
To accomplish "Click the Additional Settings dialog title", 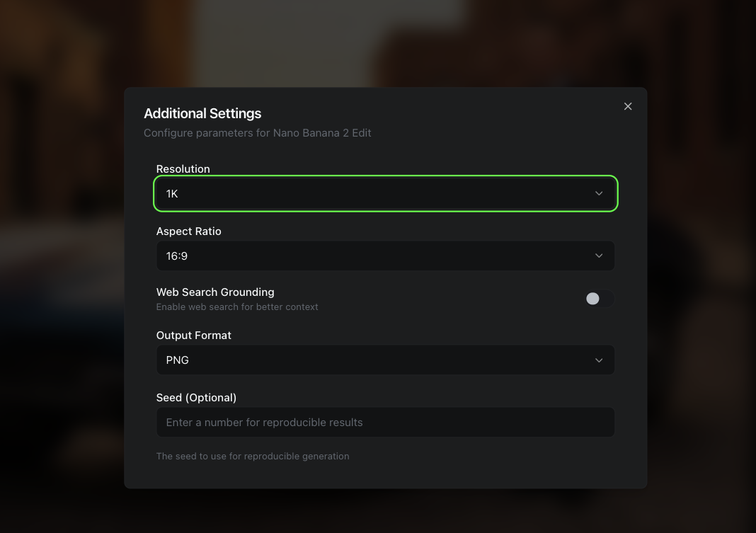I will [202, 113].
